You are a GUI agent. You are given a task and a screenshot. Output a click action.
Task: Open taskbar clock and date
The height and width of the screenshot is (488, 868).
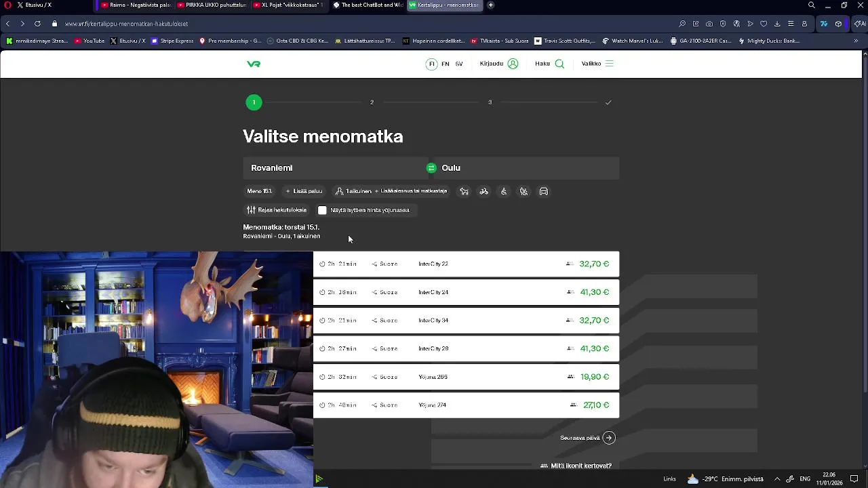(829, 479)
